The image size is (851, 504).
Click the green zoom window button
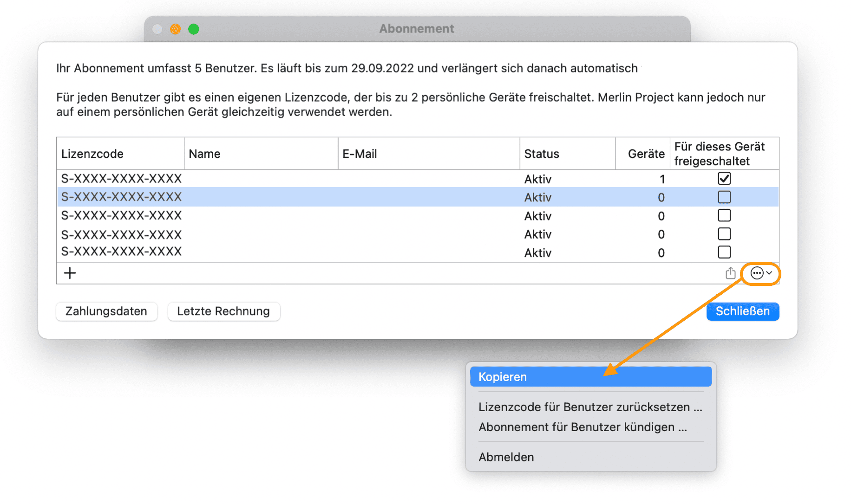point(194,29)
